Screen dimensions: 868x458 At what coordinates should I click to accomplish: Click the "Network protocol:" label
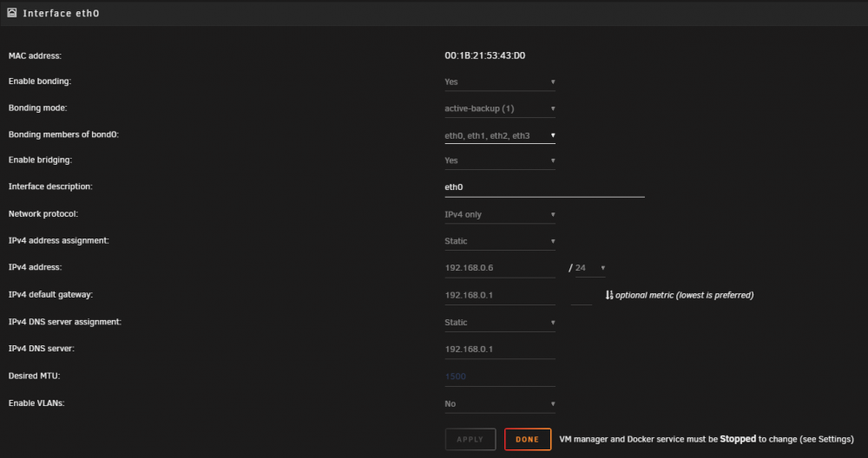(x=43, y=213)
